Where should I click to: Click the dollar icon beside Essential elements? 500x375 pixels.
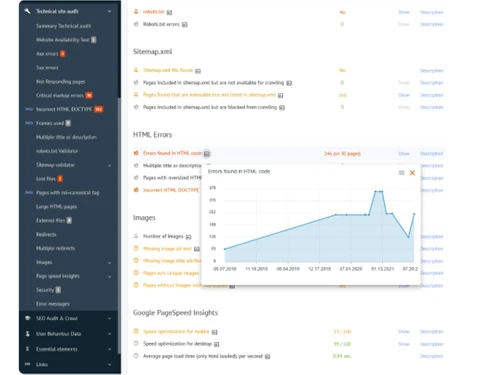pyautogui.click(x=27, y=349)
